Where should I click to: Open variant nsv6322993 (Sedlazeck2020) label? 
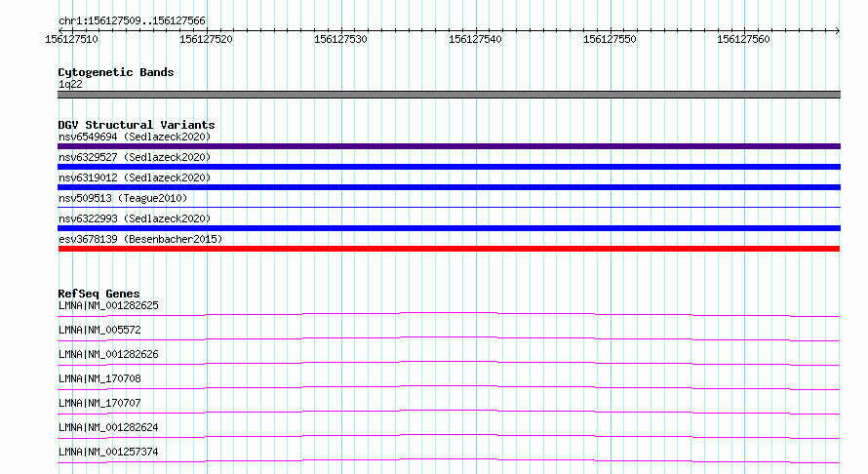135,218
